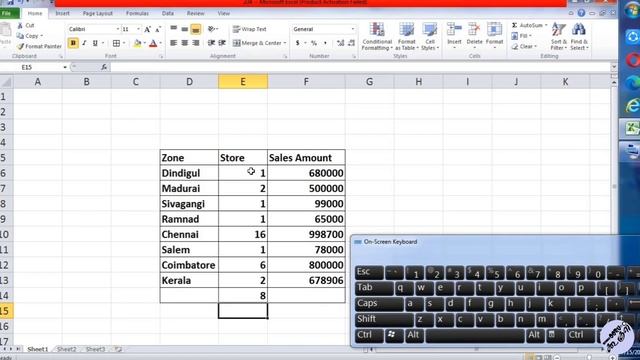Decrease font size with Shrink Font
Screen dimensions: 640x360
(x=158, y=29)
